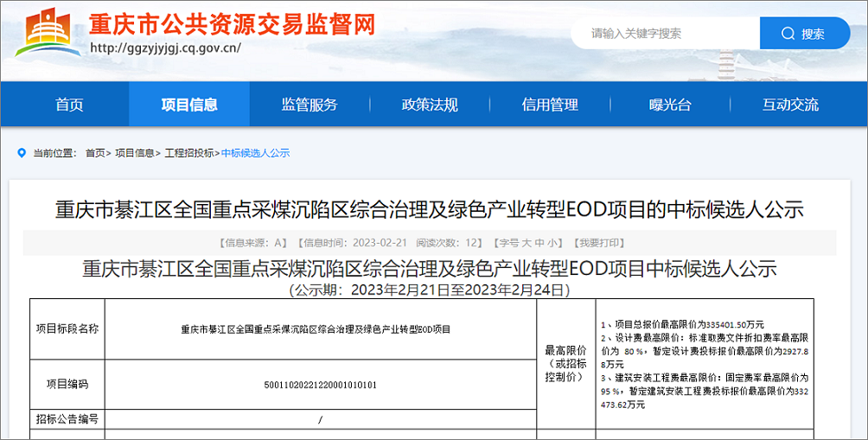Switch to the 曝光台 section

coord(670,105)
